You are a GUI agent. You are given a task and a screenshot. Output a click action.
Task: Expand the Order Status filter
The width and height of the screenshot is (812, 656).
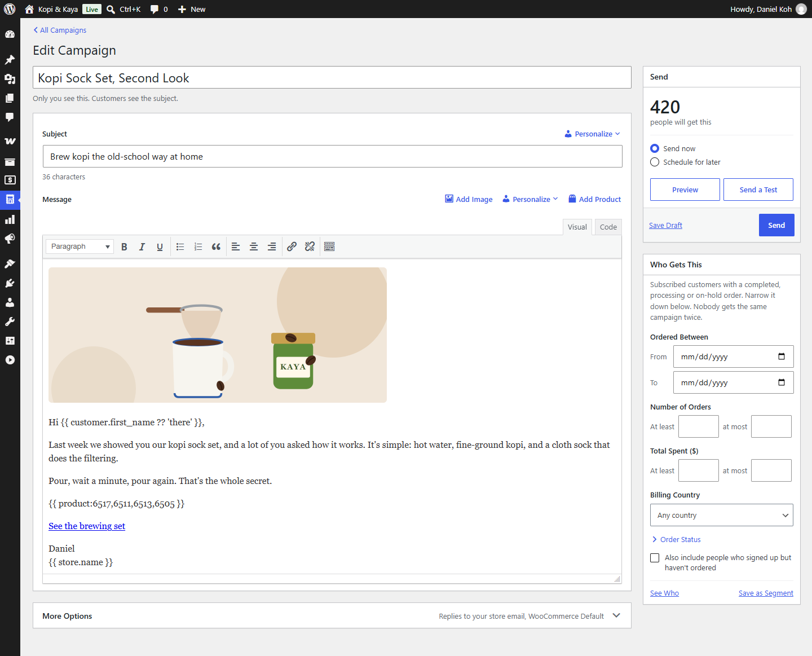(676, 539)
